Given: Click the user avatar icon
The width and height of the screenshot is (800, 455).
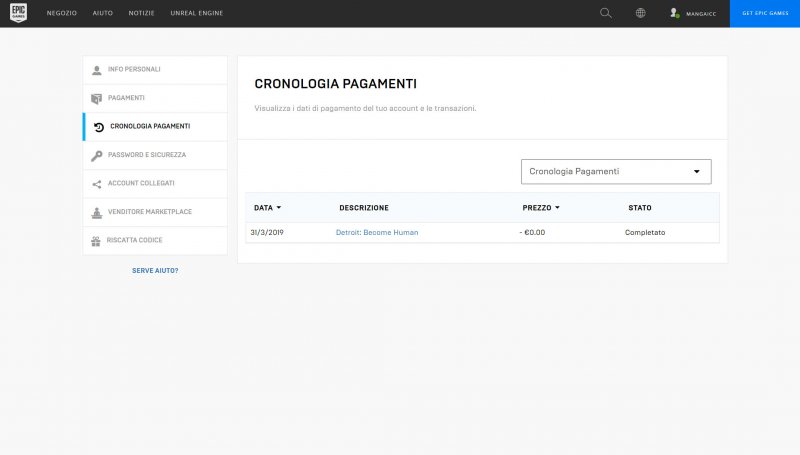Looking at the screenshot, I should (x=674, y=13).
